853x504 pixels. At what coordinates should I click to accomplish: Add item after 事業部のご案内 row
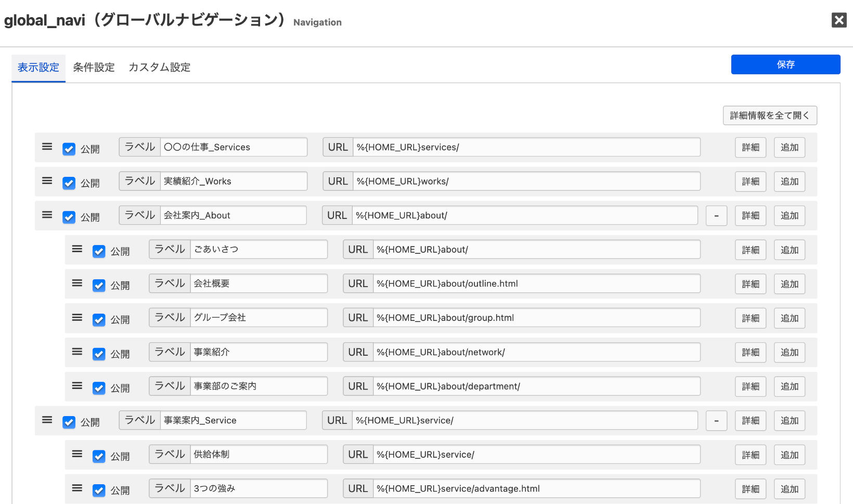(790, 386)
